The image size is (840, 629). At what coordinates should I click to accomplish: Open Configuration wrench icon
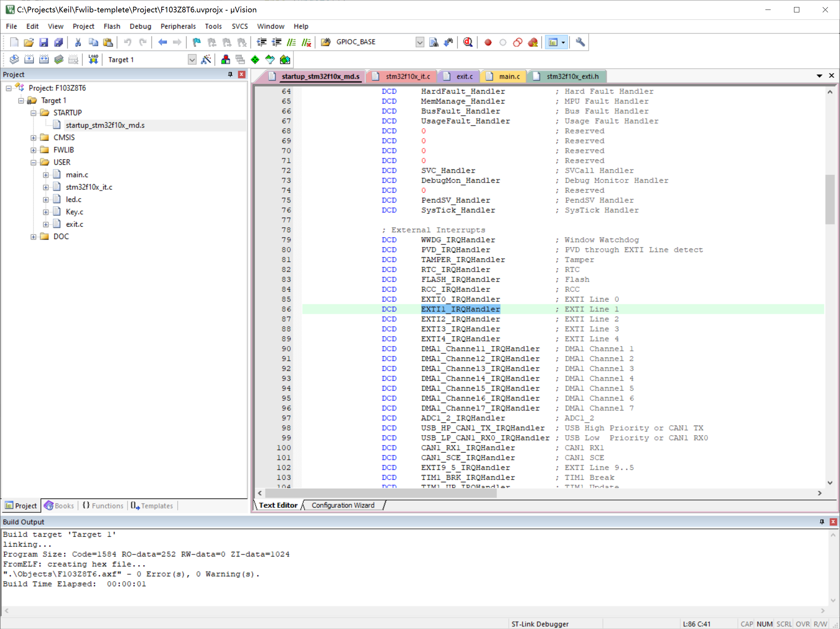(580, 42)
